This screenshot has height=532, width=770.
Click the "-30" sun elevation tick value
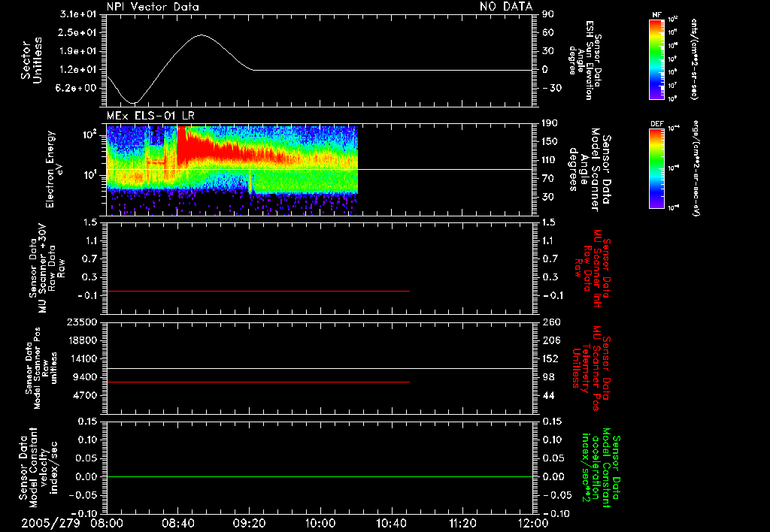552,89
